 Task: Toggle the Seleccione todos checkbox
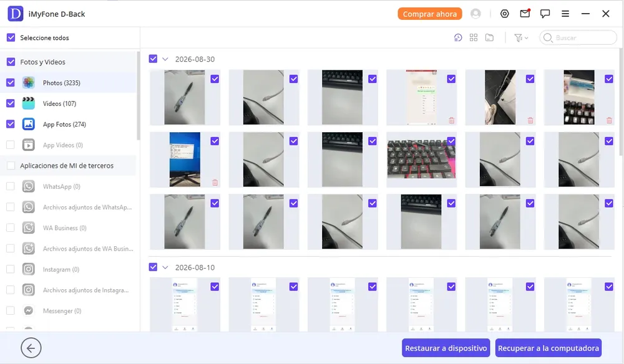point(11,37)
